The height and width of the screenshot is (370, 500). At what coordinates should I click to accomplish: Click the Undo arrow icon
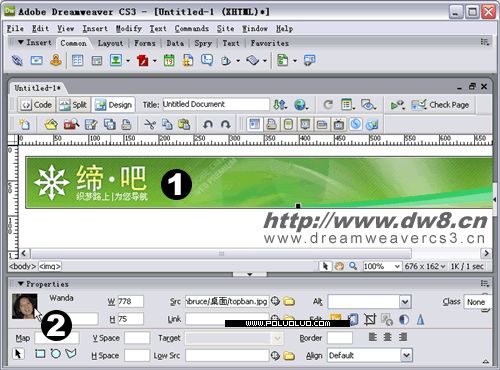208,124
